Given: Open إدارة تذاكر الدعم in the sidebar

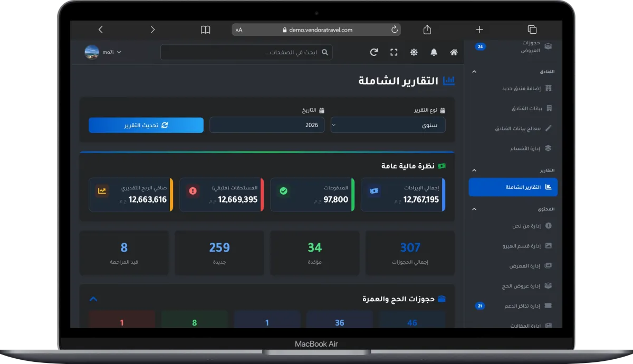Looking at the screenshot, I should (x=513, y=306).
